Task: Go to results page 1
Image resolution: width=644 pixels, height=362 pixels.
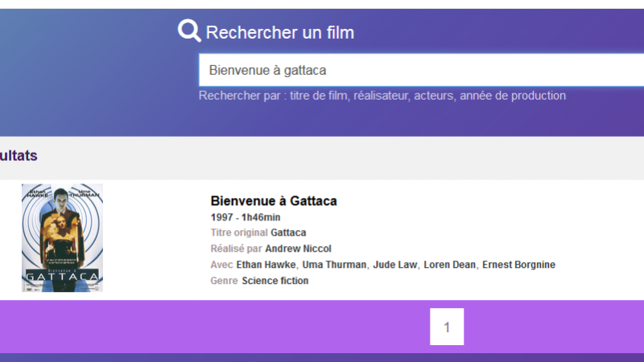Action: tap(447, 327)
